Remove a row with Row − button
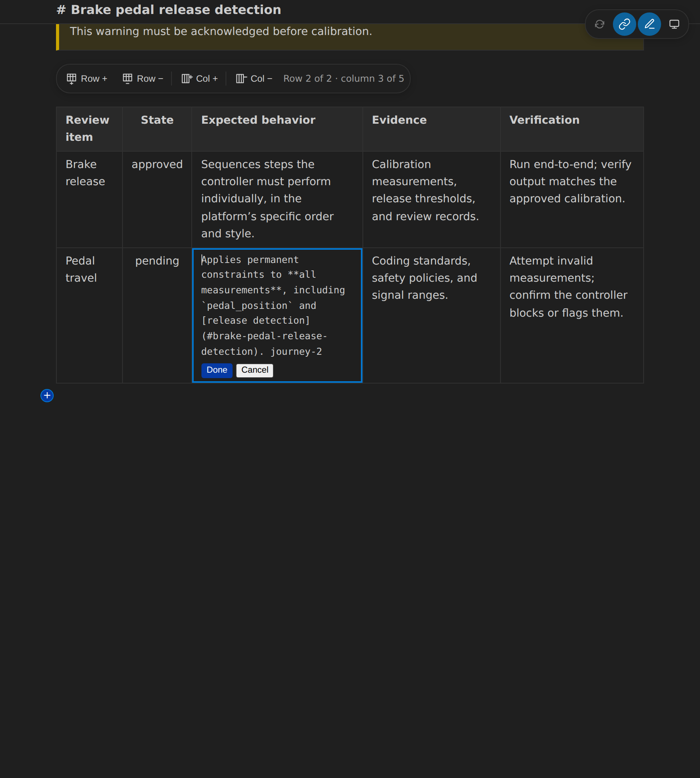The width and height of the screenshot is (700, 778). pyautogui.click(x=143, y=79)
